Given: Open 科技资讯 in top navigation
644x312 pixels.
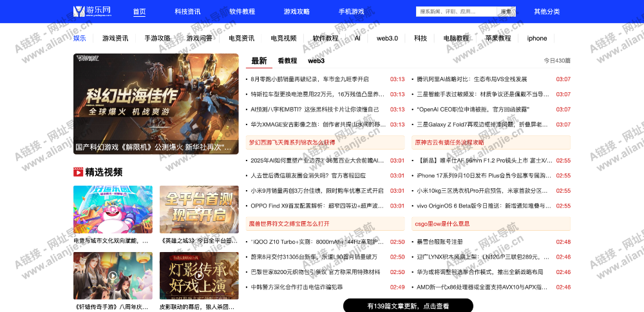Looking at the screenshot, I should point(187,12).
